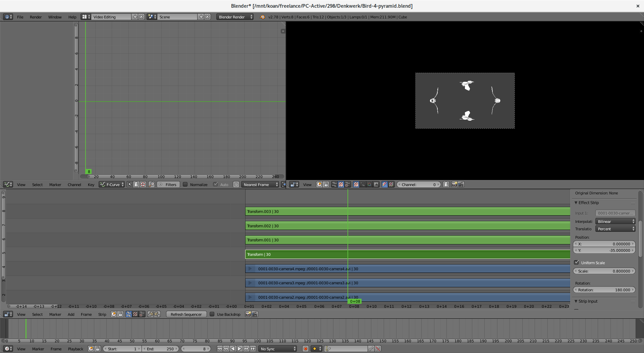
Task: Toggle grease pencil ghost icon in preview
Action: coord(446,184)
